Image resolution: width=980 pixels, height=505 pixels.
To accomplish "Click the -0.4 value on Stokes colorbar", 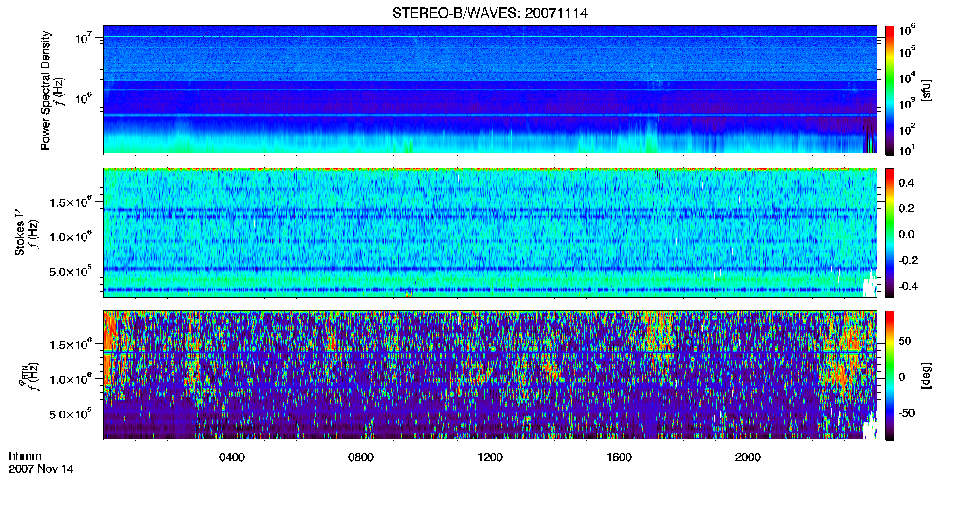I will click(x=908, y=286).
